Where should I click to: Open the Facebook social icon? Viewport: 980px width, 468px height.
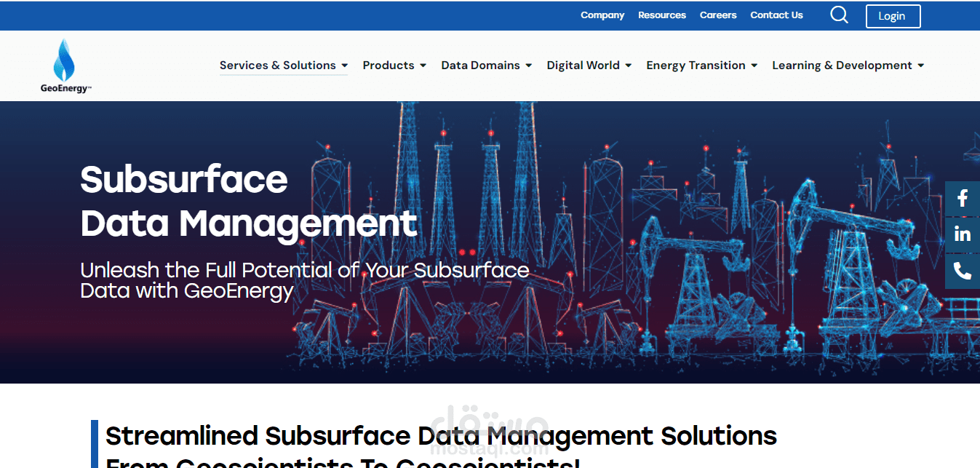click(x=963, y=198)
